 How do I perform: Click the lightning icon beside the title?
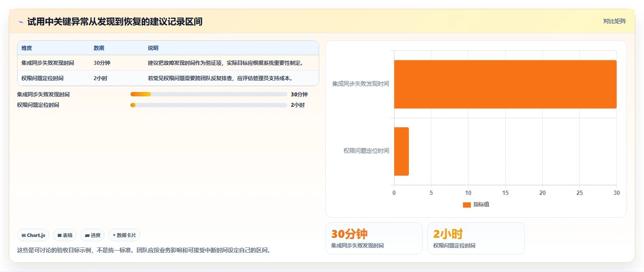(21, 21)
